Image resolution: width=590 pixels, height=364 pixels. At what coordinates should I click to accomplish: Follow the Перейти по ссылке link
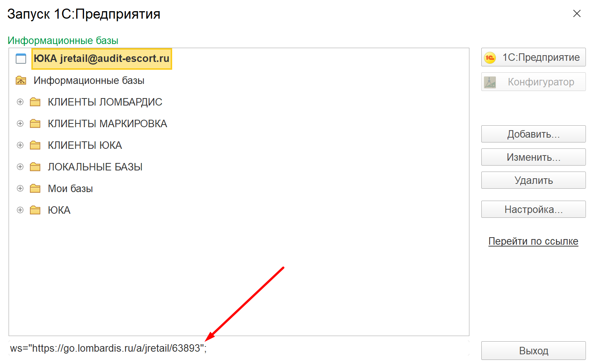pyautogui.click(x=533, y=241)
